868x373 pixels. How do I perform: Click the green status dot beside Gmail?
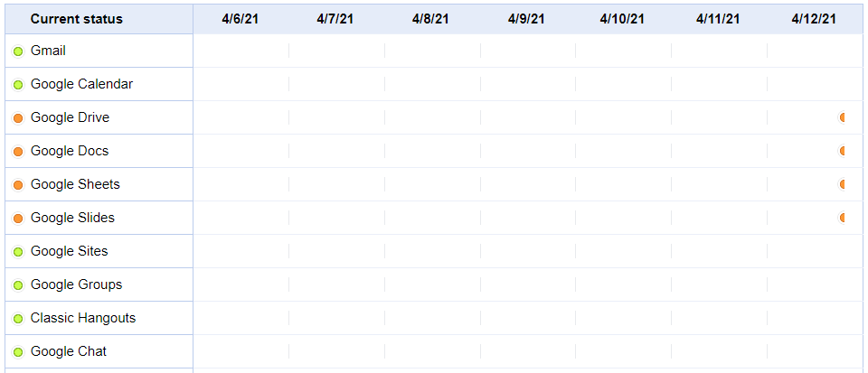18,51
